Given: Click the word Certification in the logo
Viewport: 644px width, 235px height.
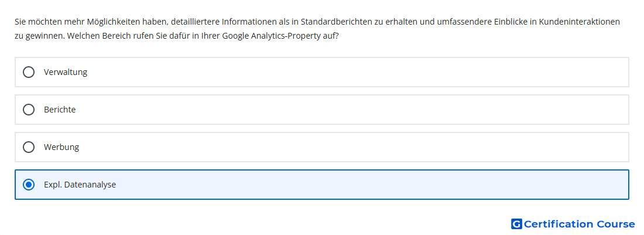Looking at the screenshot, I should pos(559,224).
